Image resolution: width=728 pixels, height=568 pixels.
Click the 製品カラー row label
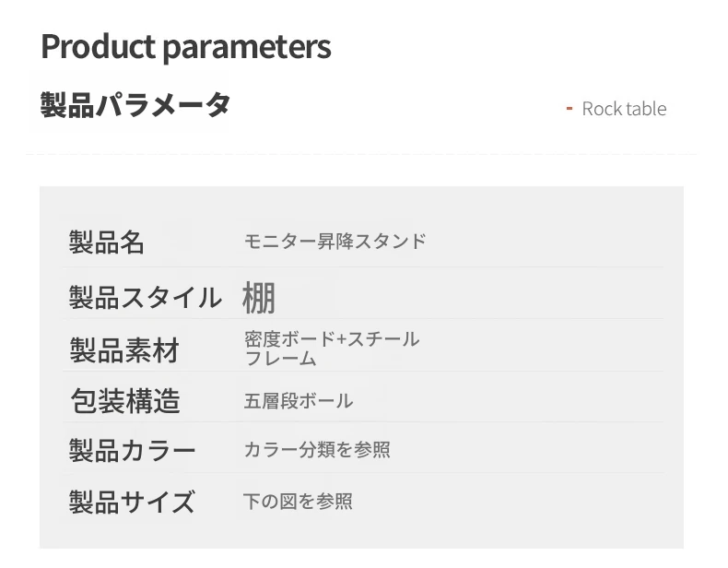click(x=132, y=451)
